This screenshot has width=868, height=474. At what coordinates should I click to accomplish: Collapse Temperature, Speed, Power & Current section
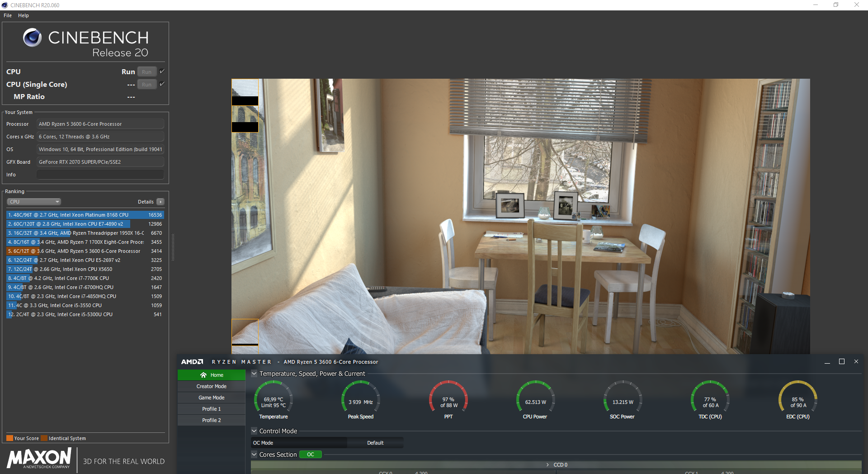tap(254, 374)
